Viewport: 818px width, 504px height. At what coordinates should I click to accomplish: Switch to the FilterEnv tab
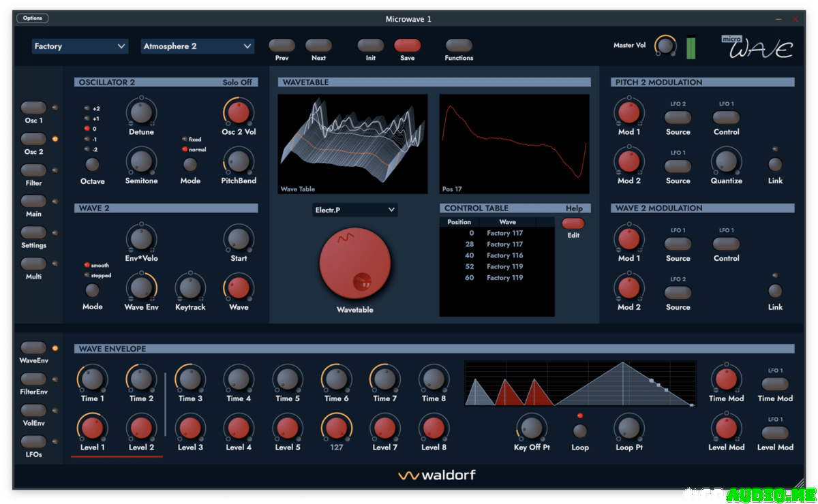33,379
